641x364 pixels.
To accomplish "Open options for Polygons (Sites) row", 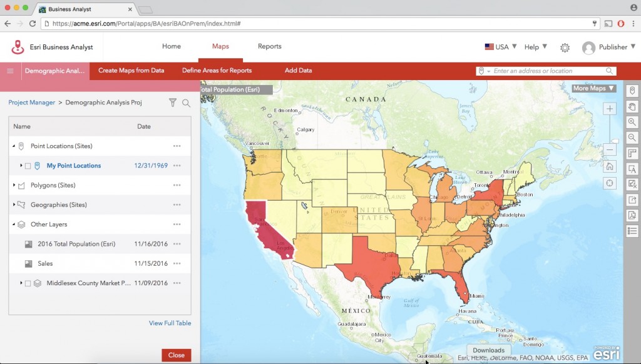I will [x=177, y=185].
